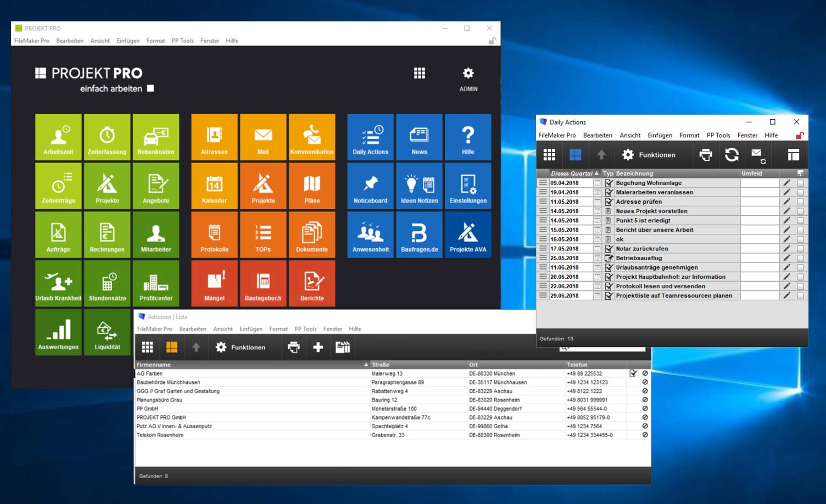Toggle checkbox for Betriebsausflug row
Viewport: 826px width, 504px height.
[x=800, y=258]
